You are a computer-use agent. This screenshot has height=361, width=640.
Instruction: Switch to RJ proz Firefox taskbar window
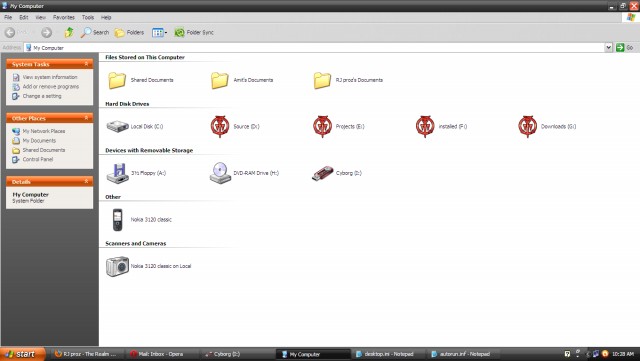coord(86,354)
